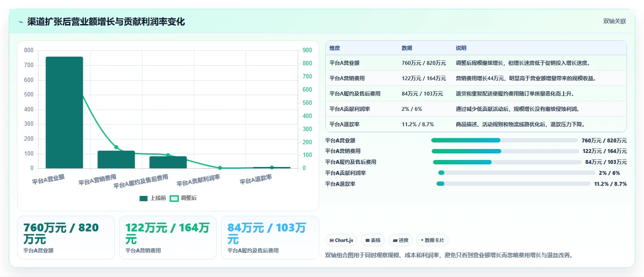644x277 pixels.
Task: Click the 平台A营销费用 chart bar
Action: coord(116,160)
